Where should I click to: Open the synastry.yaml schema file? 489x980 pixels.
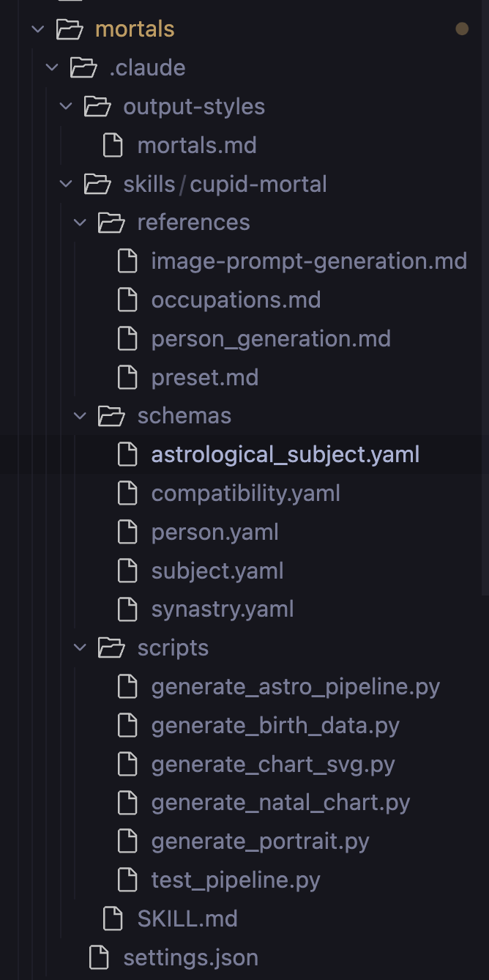(223, 609)
